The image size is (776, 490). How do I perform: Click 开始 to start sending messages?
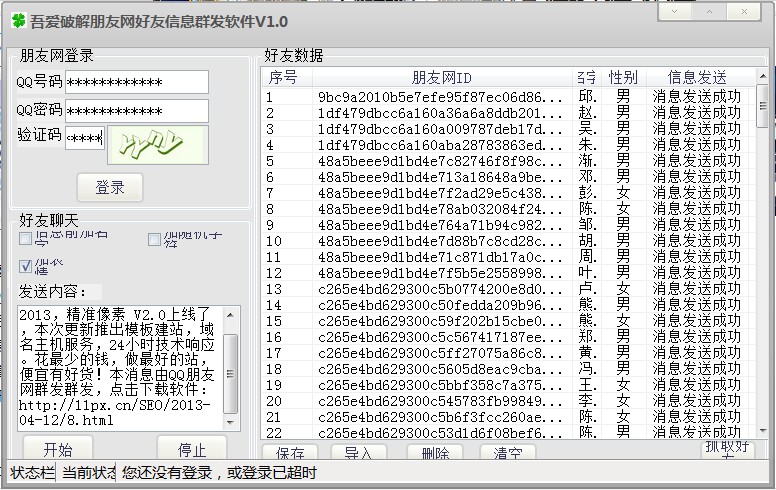click(x=58, y=448)
